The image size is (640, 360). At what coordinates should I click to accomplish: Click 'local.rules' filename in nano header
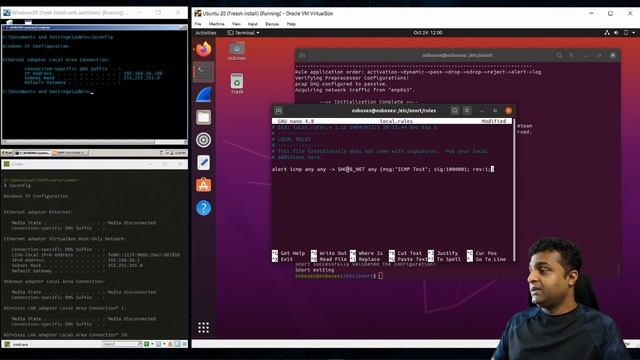click(x=396, y=121)
